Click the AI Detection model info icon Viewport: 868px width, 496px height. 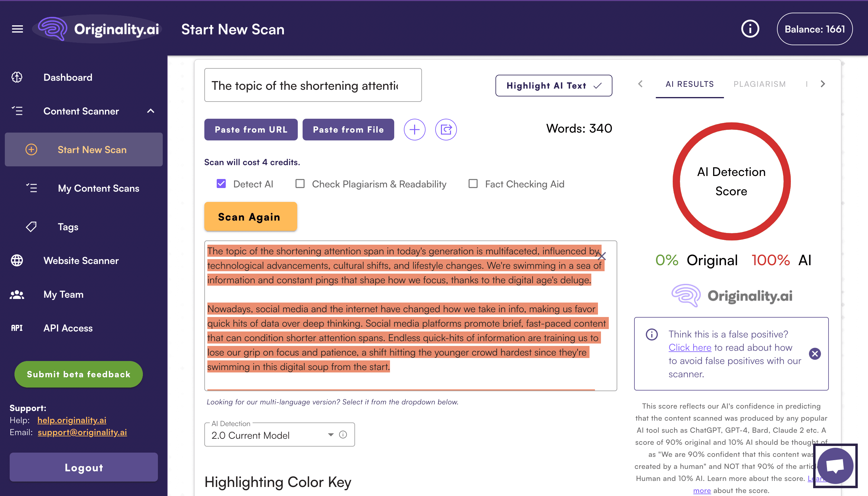[343, 434]
